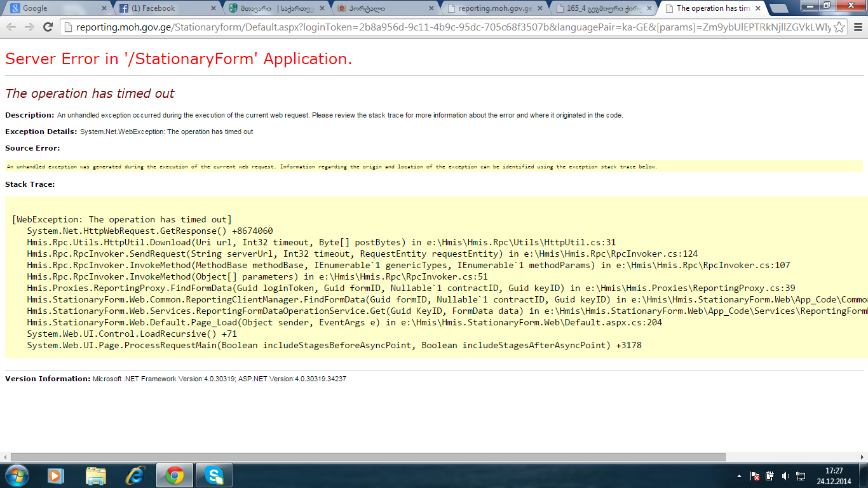Switch to the Google tab

(54, 8)
